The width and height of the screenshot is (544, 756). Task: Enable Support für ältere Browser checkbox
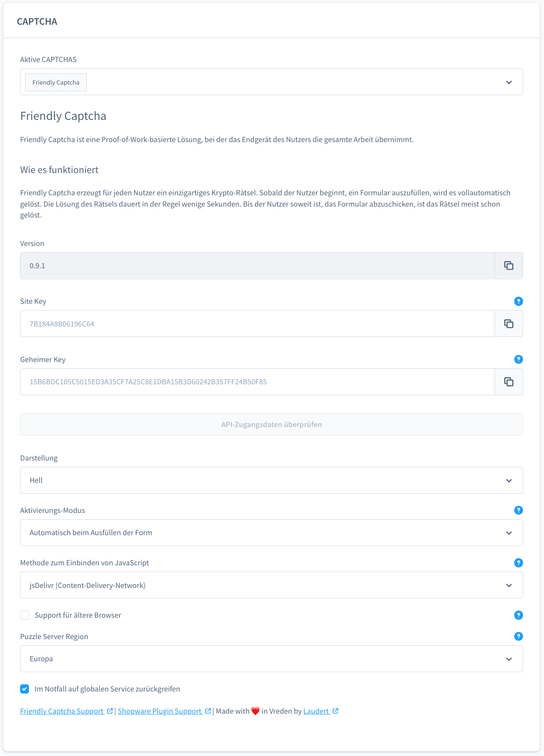pyautogui.click(x=25, y=615)
